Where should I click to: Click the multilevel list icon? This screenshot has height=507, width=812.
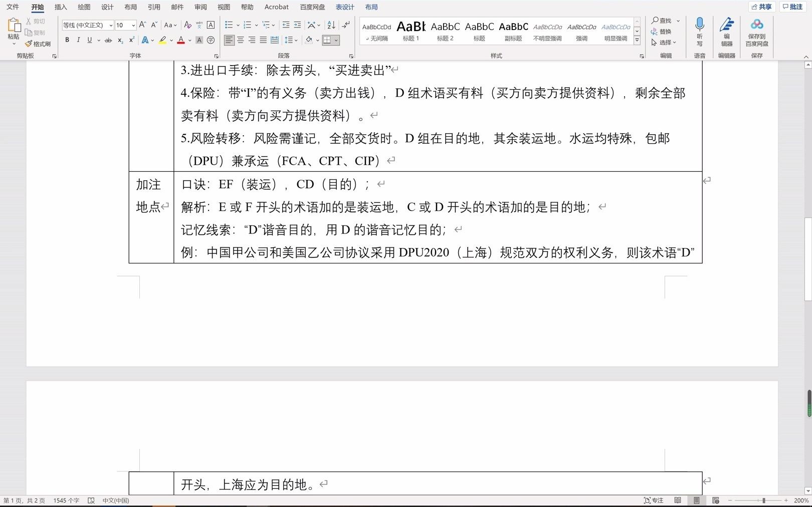[266, 25]
